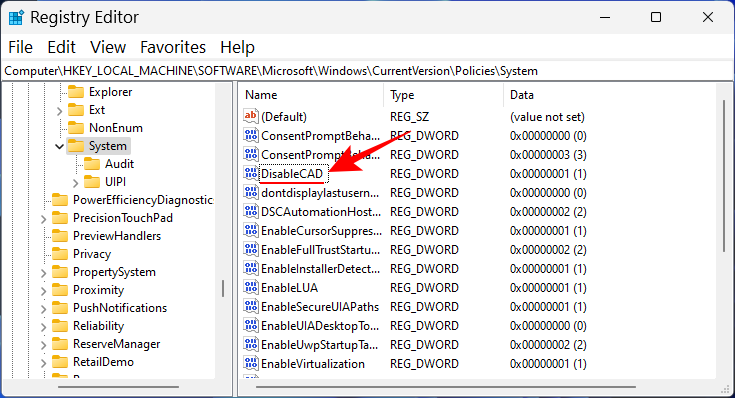Select the Reliability key label
The width and height of the screenshot is (735, 398).
[x=98, y=326]
